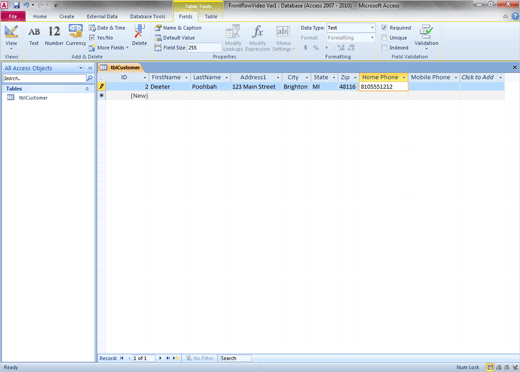Collapse the Tables group
This screenshot has height=372, width=520.
point(87,89)
